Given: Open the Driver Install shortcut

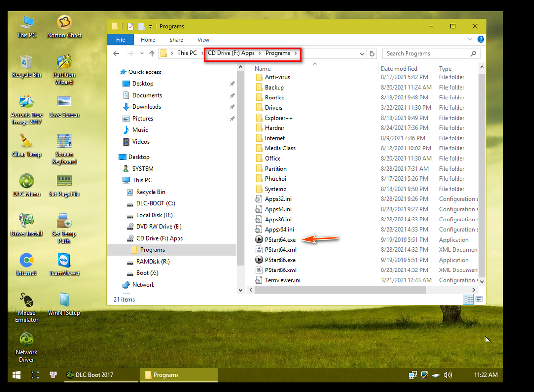Looking at the screenshot, I should pos(26,225).
